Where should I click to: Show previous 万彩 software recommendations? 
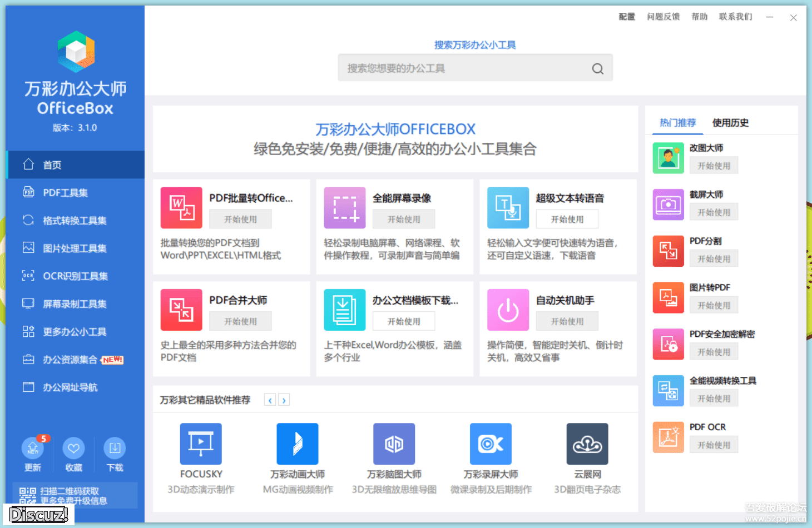[x=270, y=400]
